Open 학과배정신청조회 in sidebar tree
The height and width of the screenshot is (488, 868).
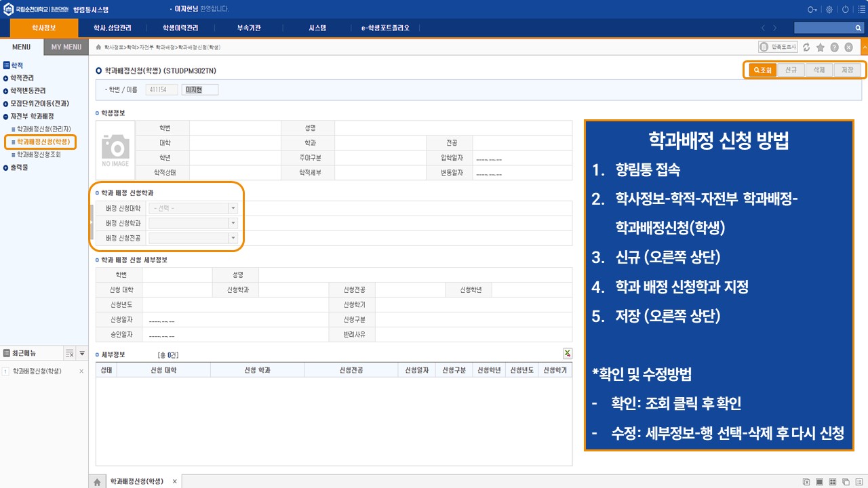pos(39,155)
